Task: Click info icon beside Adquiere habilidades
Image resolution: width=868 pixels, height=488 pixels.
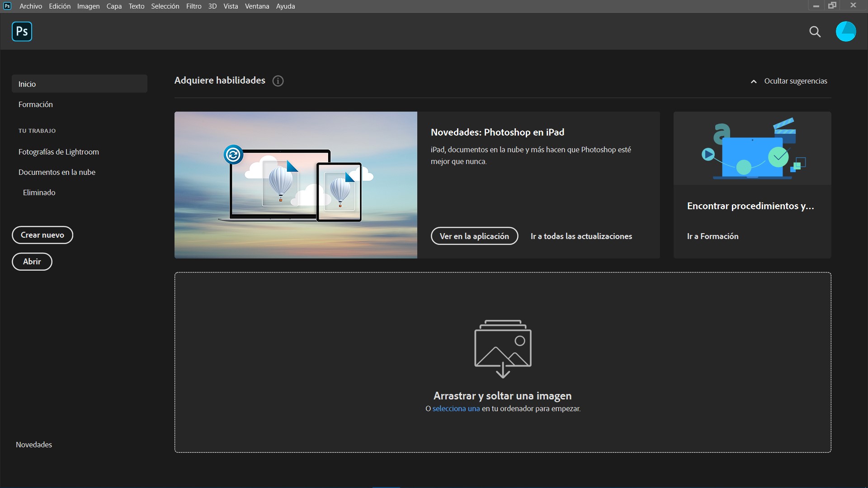Action: coord(278,81)
